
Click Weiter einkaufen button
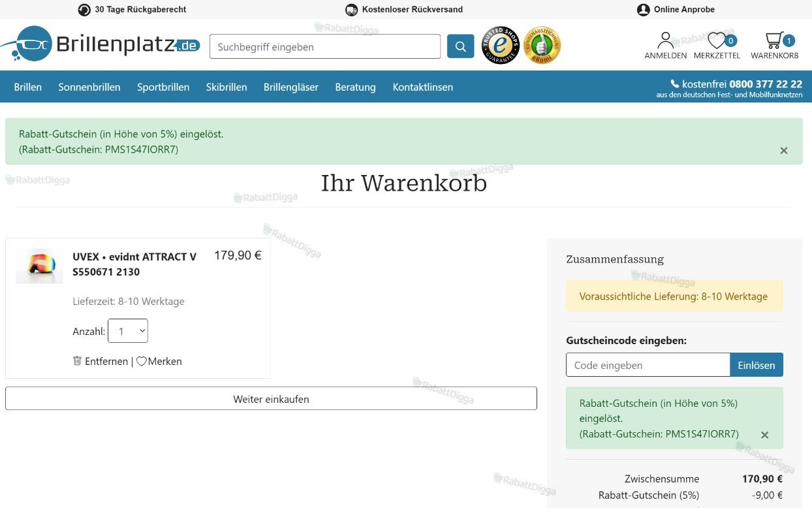click(x=271, y=399)
